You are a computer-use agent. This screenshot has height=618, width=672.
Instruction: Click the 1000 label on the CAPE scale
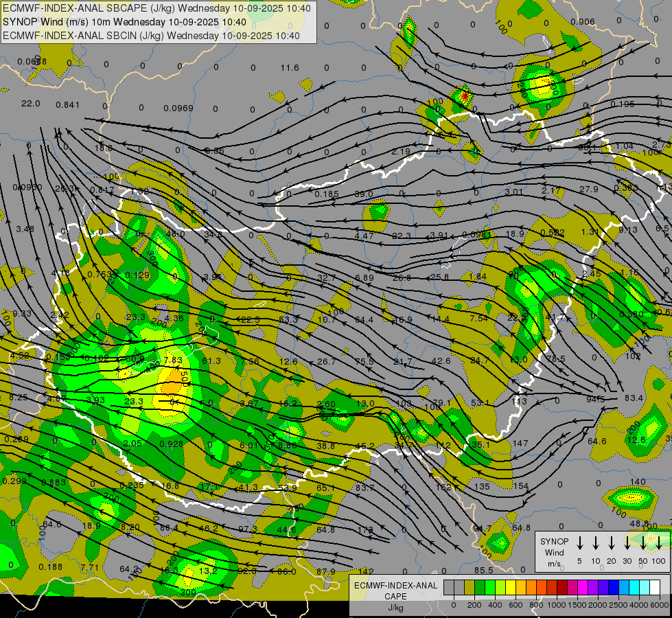556,605
